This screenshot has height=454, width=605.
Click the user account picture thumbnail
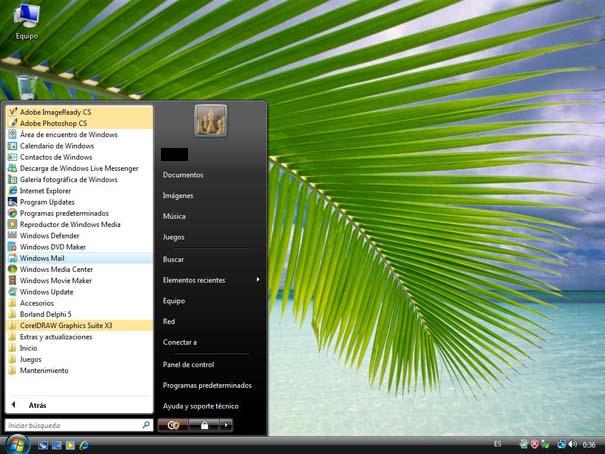click(211, 121)
